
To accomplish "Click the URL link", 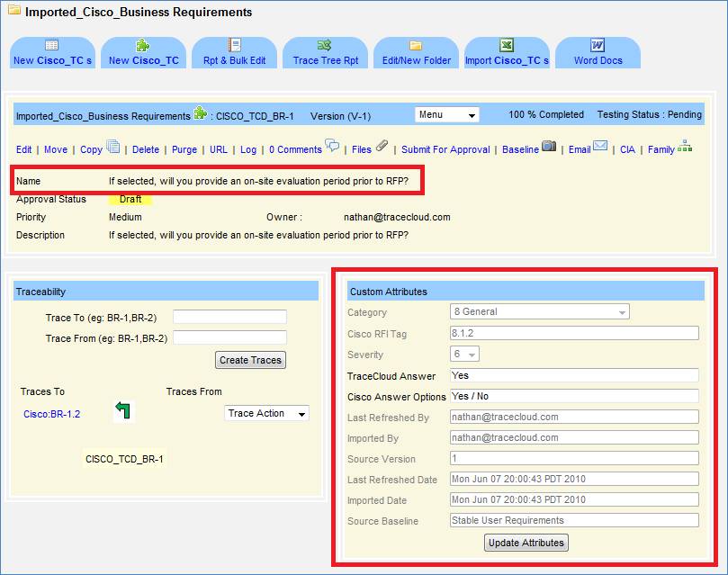I will click(x=218, y=149).
